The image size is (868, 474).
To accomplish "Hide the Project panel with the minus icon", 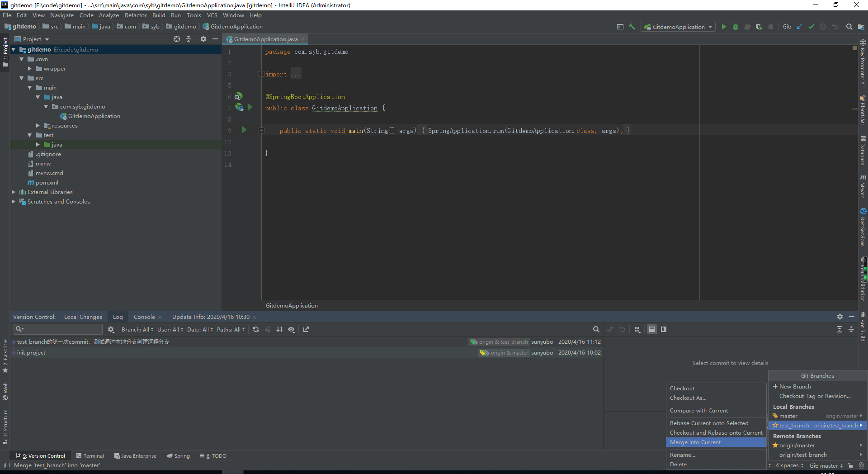I will coord(215,39).
